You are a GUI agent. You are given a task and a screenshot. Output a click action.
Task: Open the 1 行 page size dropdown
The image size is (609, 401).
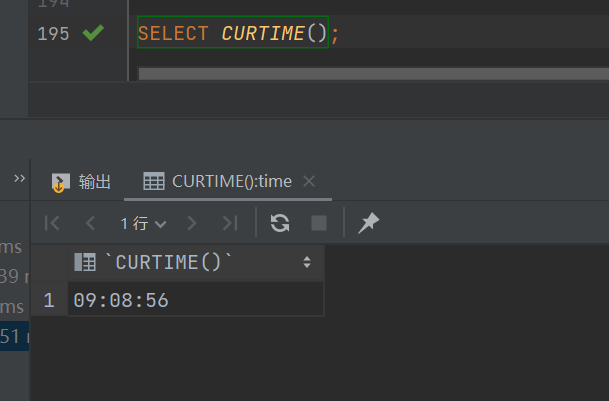pyautogui.click(x=143, y=223)
